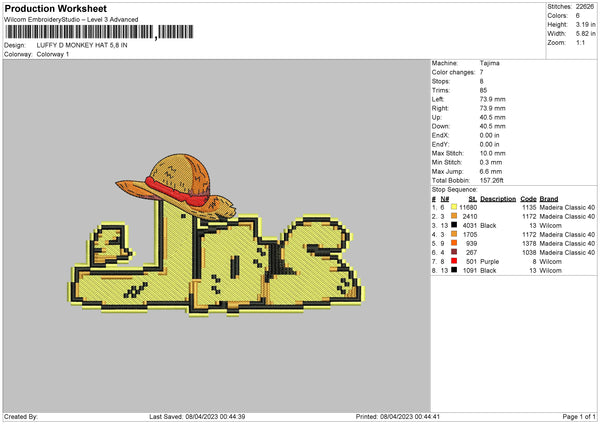Click the Zoom value 1:1
Image resolution: width=600 pixels, height=424 pixels.
coord(580,42)
